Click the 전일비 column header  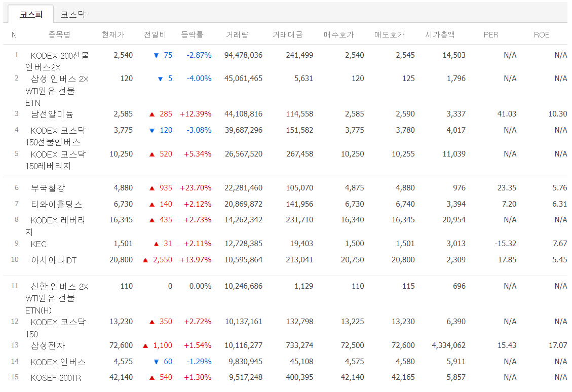(155, 34)
